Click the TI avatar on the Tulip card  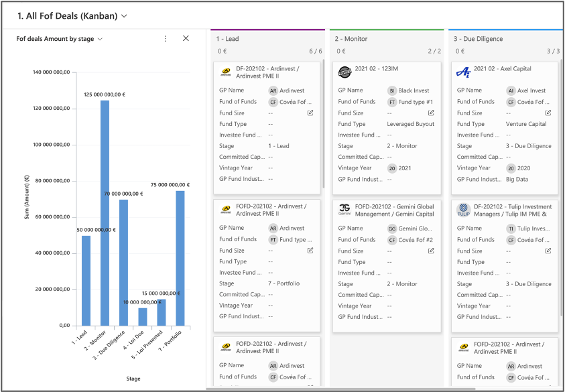(511, 228)
